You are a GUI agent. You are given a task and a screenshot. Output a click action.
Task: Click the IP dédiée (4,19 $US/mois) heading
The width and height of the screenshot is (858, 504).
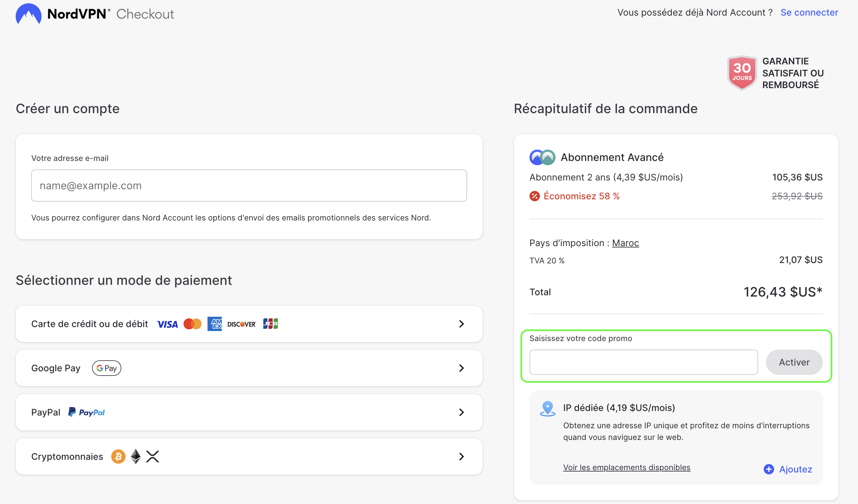[619, 408]
